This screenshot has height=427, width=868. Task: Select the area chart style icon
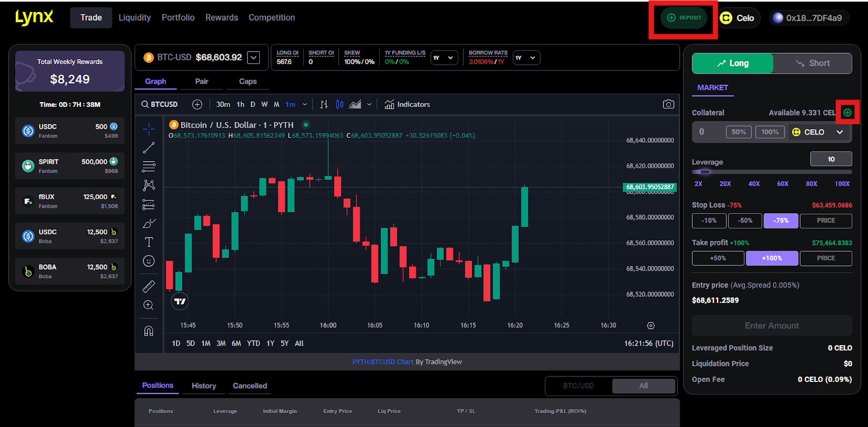tap(355, 104)
